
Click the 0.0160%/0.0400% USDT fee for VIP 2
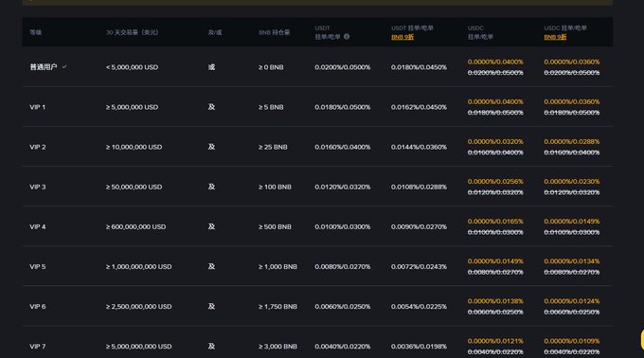[x=343, y=147]
